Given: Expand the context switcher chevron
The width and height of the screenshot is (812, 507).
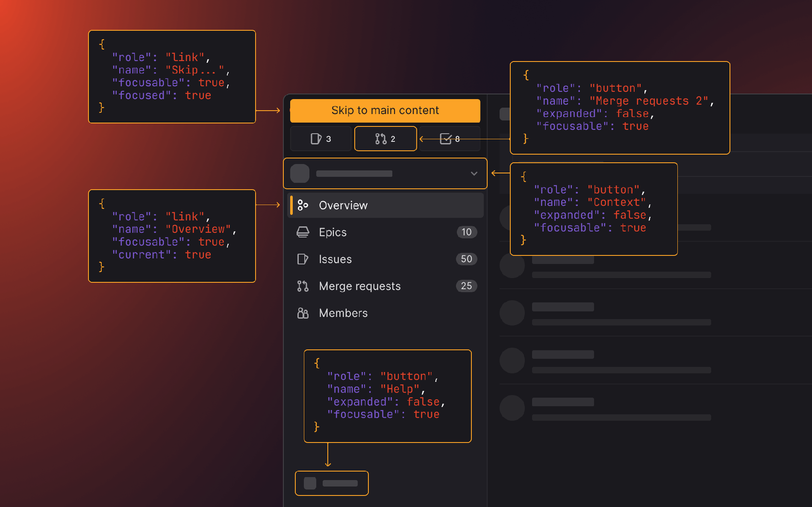Looking at the screenshot, I should click(474, 173).
